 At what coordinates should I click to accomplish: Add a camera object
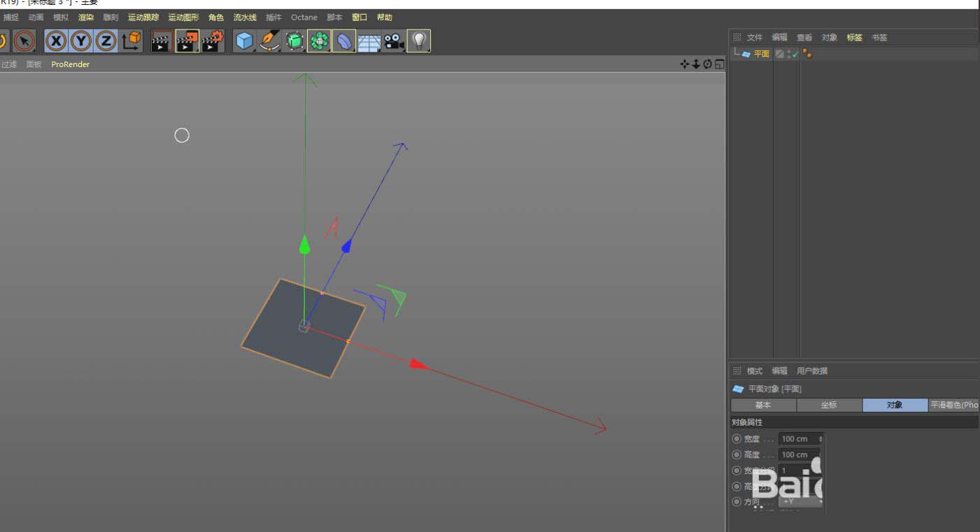(x=394, y=42)
